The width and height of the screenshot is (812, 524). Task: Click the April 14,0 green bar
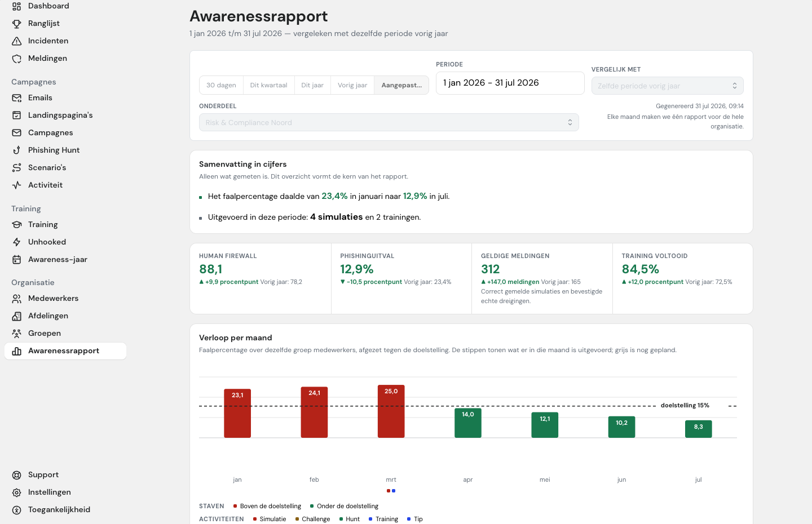(468, 423)
